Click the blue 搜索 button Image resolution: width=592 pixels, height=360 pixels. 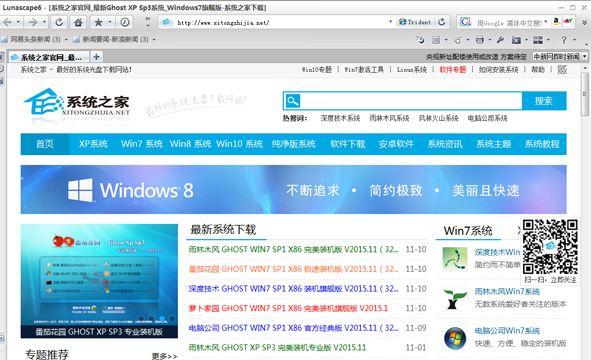[544, 101]
